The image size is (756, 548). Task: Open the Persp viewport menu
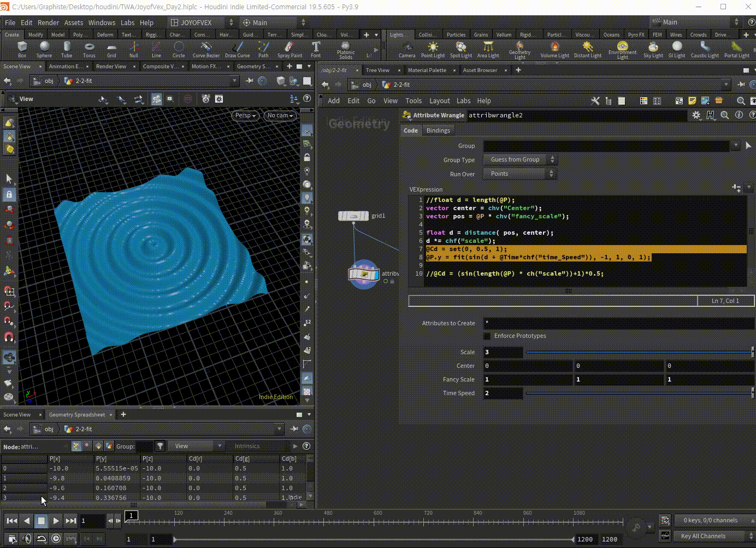pos(245,116)
